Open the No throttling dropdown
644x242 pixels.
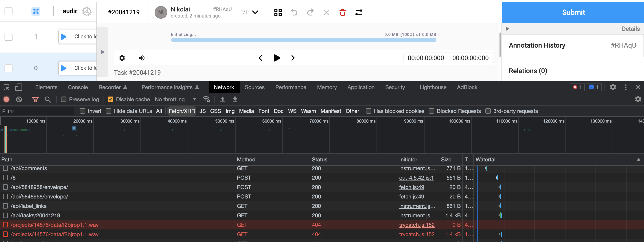click(x=175, y=99)
